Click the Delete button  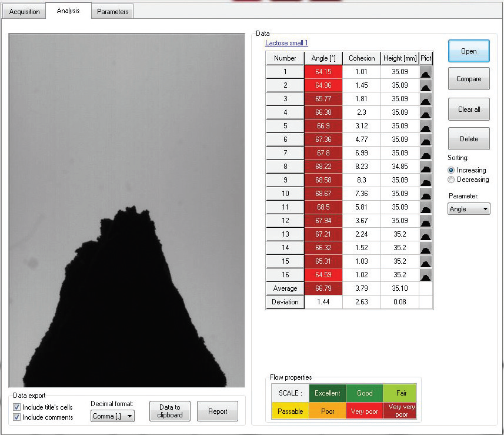click(x=469, y=139)
